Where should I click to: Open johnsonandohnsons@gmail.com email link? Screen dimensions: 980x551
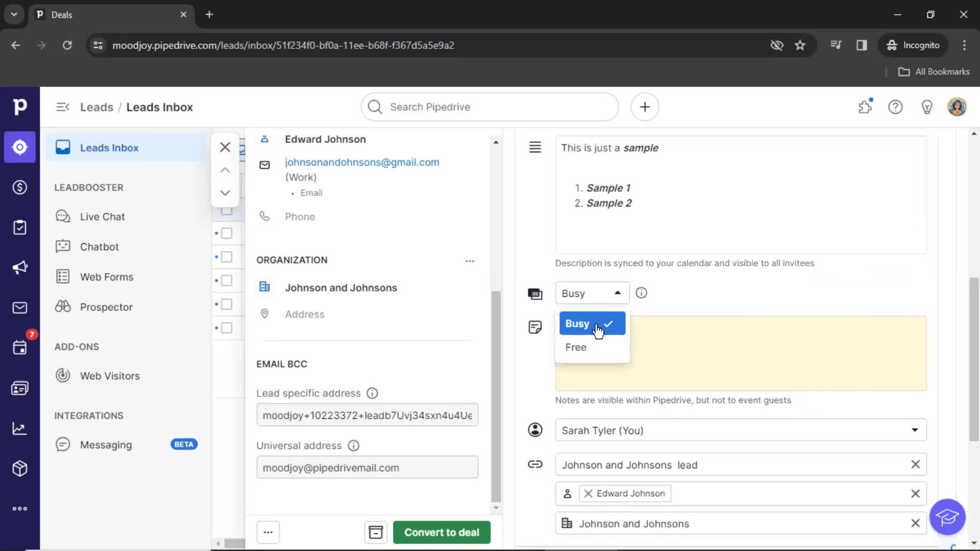(362, 162)
